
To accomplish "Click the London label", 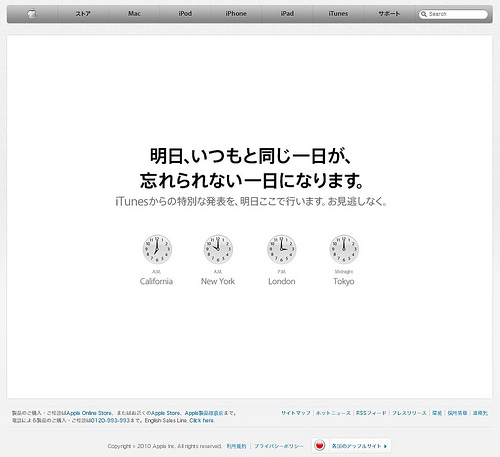I will click(282, 281).
